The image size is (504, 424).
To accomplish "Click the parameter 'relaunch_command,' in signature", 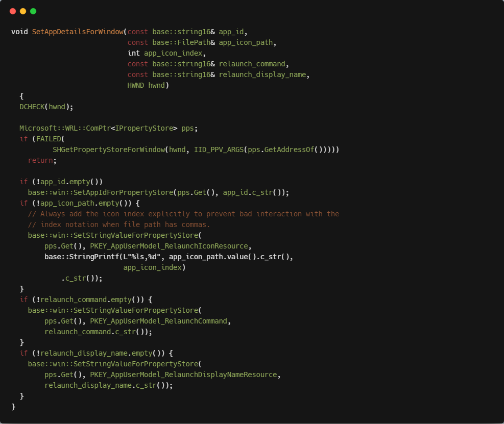I will (x=254, y=64).
